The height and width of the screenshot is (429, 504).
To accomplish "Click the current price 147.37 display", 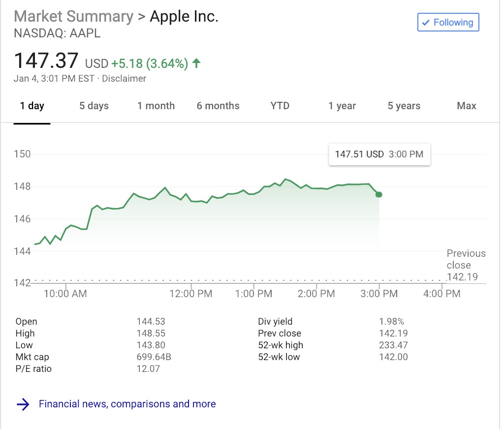I will pos(45,60).
